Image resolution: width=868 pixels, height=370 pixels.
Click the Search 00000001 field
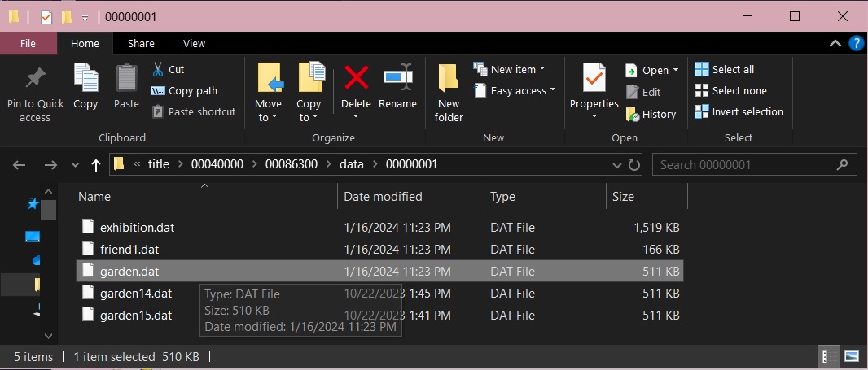point(745,165)
